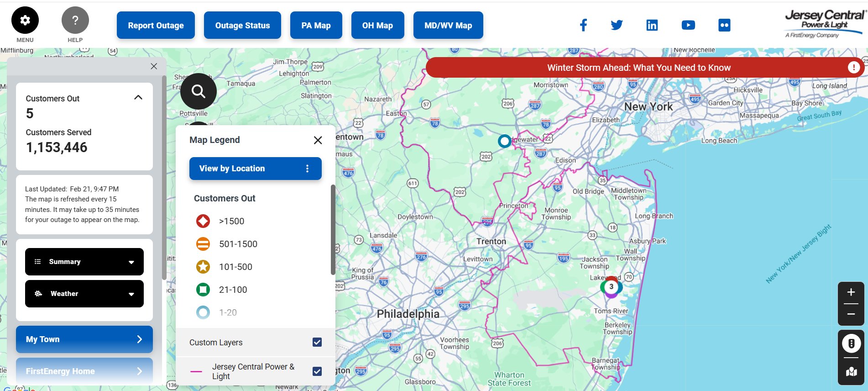Viewport: 868px width, 391px height.
Task: Click the Map Legend scrollbar
Action: [x=333, y=230]
